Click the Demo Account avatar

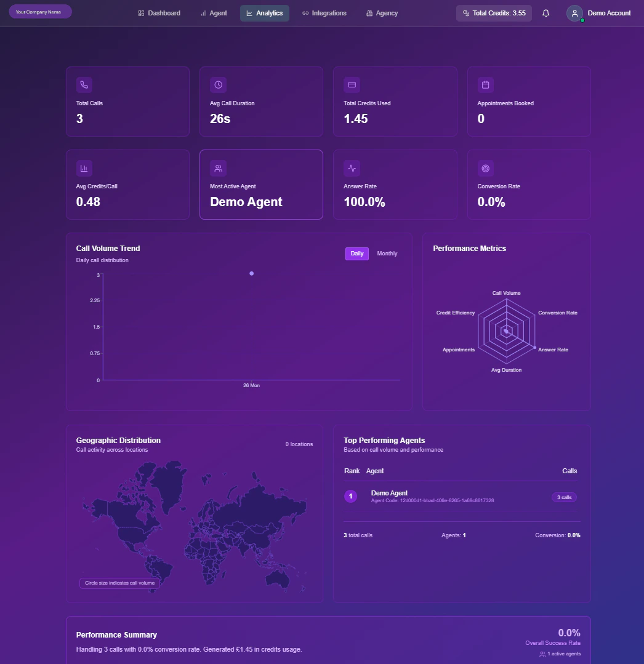(574, 13)
